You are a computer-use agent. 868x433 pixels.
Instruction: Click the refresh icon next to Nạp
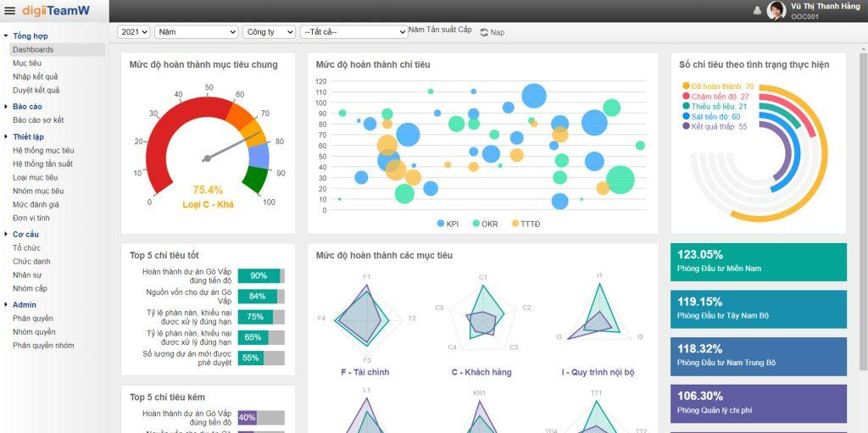[484, 32]
